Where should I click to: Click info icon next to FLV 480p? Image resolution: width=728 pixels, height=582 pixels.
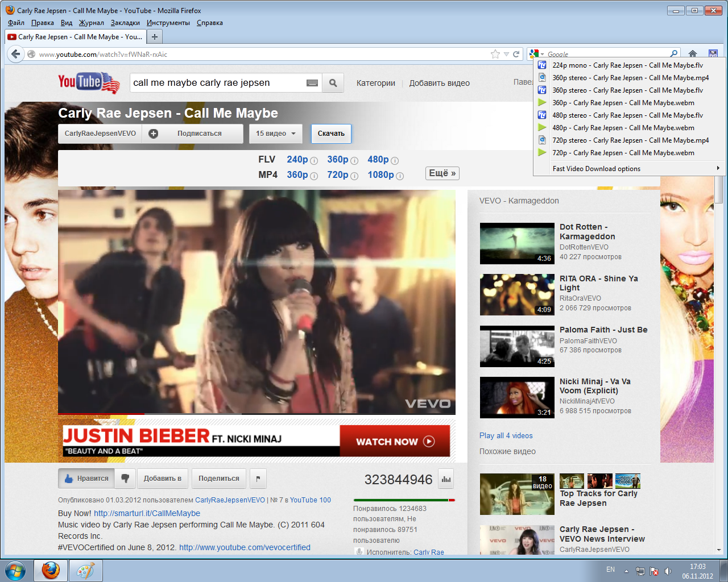click(395, 161)
